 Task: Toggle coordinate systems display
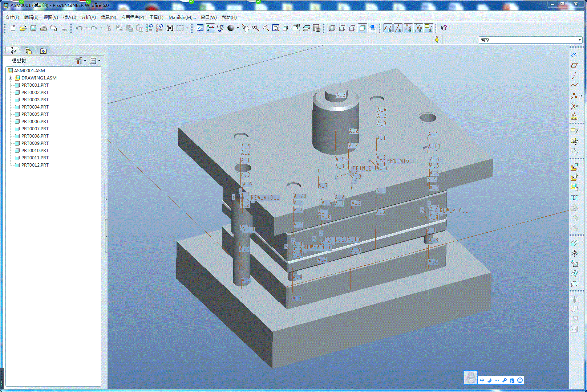pos(418,28)
